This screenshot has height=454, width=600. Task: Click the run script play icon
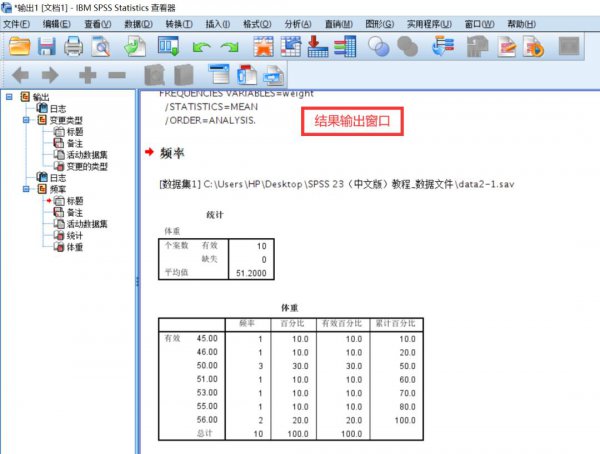point(533,46)
